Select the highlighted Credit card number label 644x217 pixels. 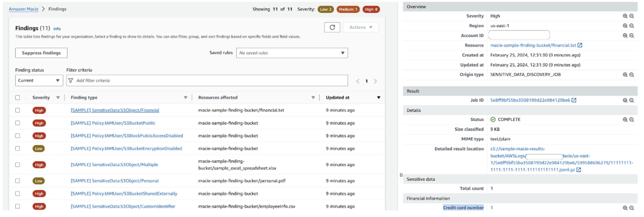pos(463,208)
